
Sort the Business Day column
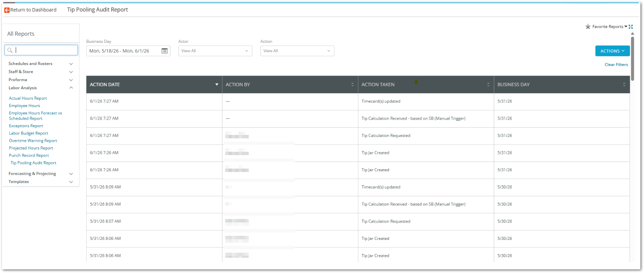point(624,84)
